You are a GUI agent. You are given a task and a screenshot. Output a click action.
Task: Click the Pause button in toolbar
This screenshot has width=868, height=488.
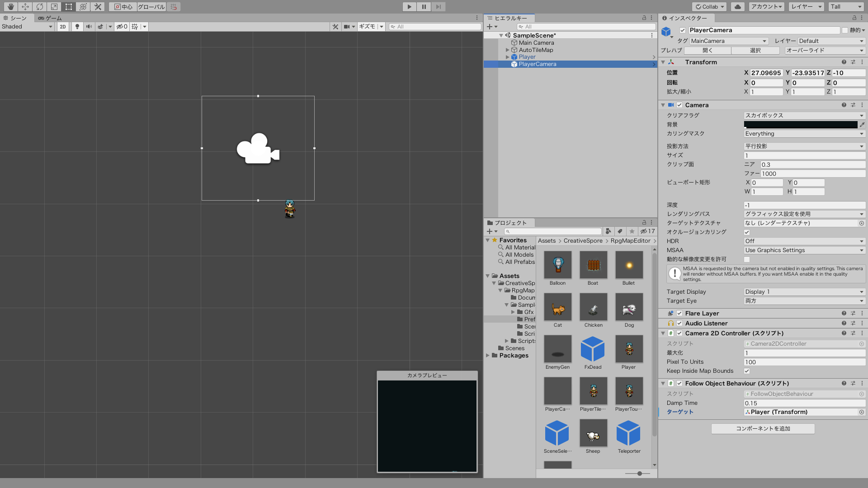click(x=424, y=7)
